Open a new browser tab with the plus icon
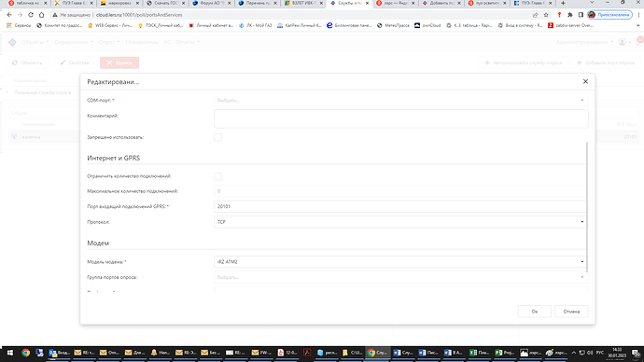 pos(563,3)
